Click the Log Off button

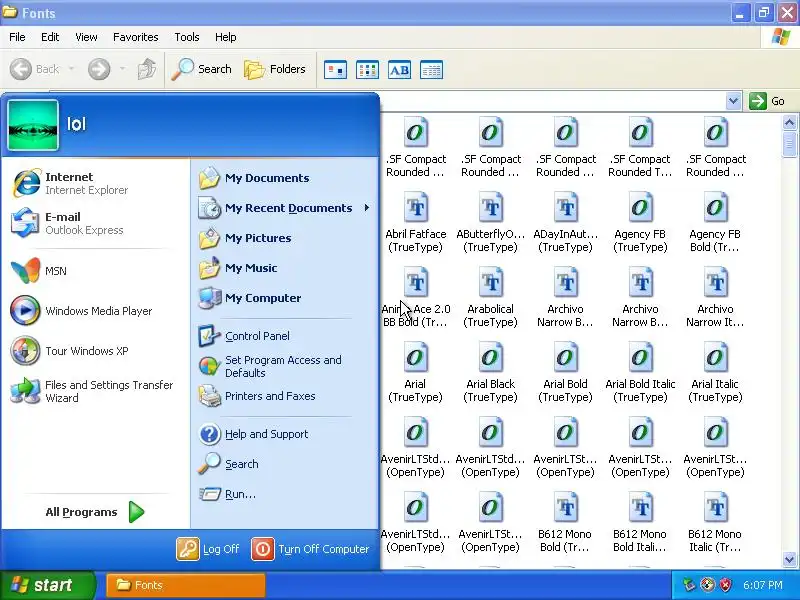pos(208,549)
